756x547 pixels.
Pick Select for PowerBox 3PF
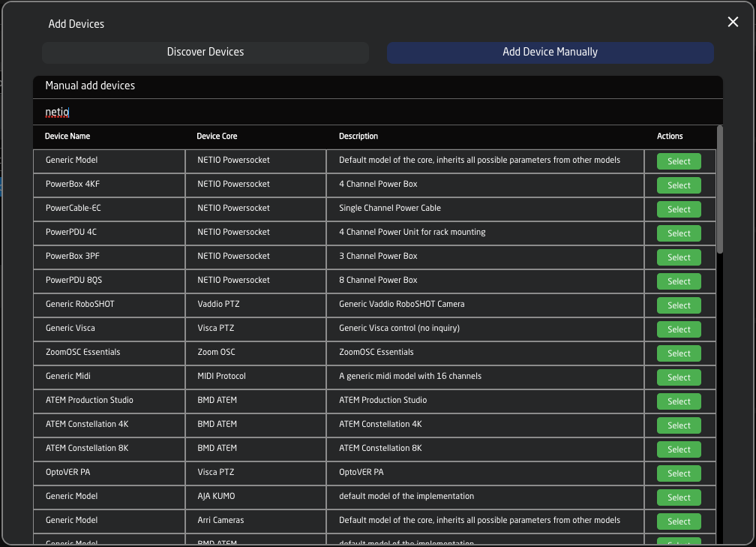(x=679, y=257)
